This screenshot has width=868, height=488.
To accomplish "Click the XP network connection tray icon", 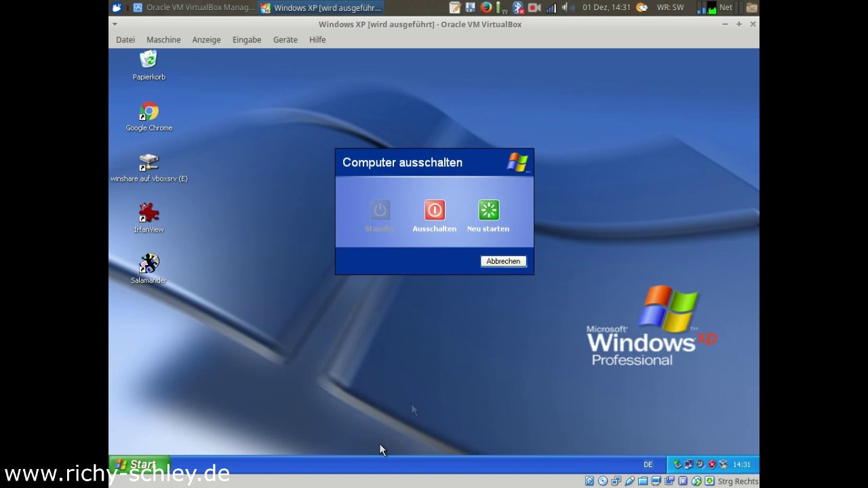I will pos(688,464).
